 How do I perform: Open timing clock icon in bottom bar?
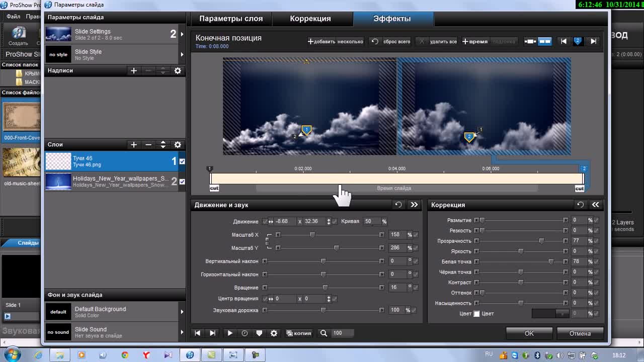[x=245, y=333]
